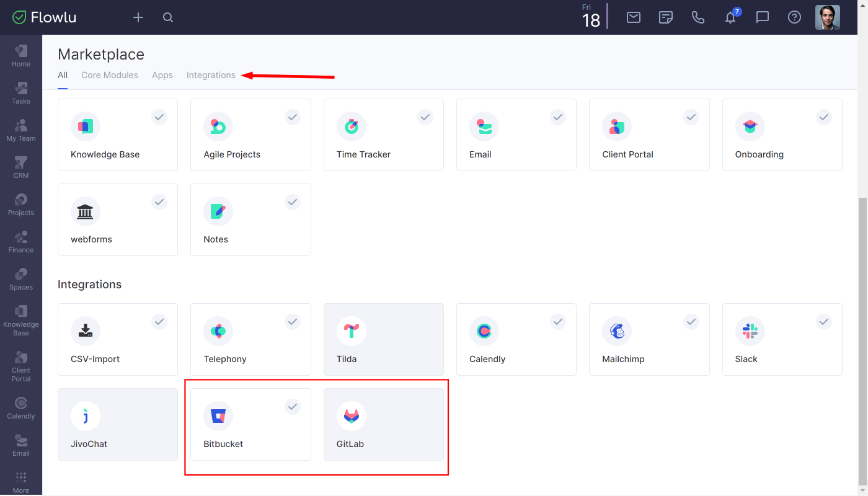Toggle the Bitbucket card checkmark

293,406
